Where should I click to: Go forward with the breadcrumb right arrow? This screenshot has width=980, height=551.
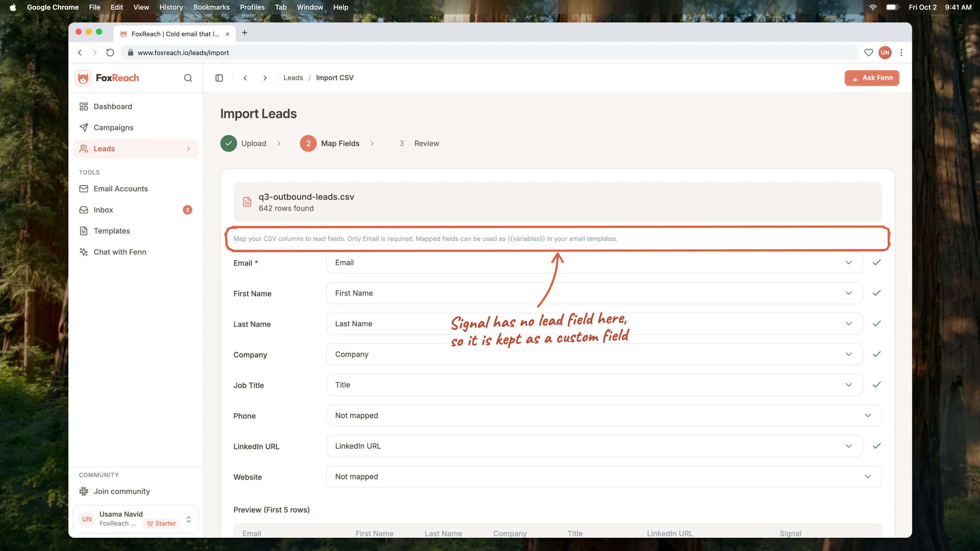[x=265, y=78]
